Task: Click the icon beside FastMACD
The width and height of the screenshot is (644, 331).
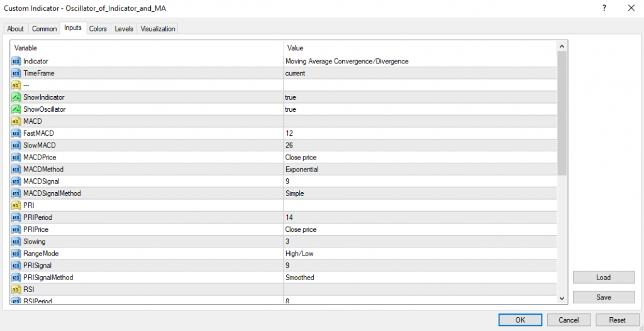Action: pos(16,133)
